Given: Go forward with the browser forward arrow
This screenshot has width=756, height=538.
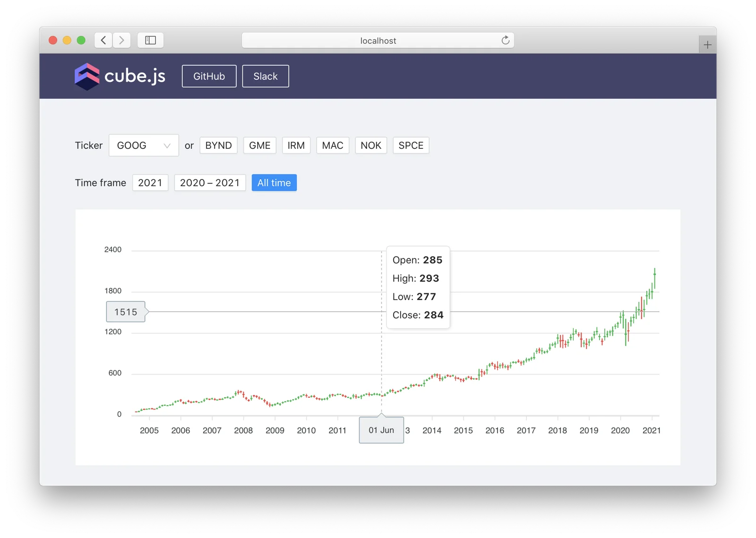Looking at the screenshot, I should pyautogui.click(x=121, y=40).
